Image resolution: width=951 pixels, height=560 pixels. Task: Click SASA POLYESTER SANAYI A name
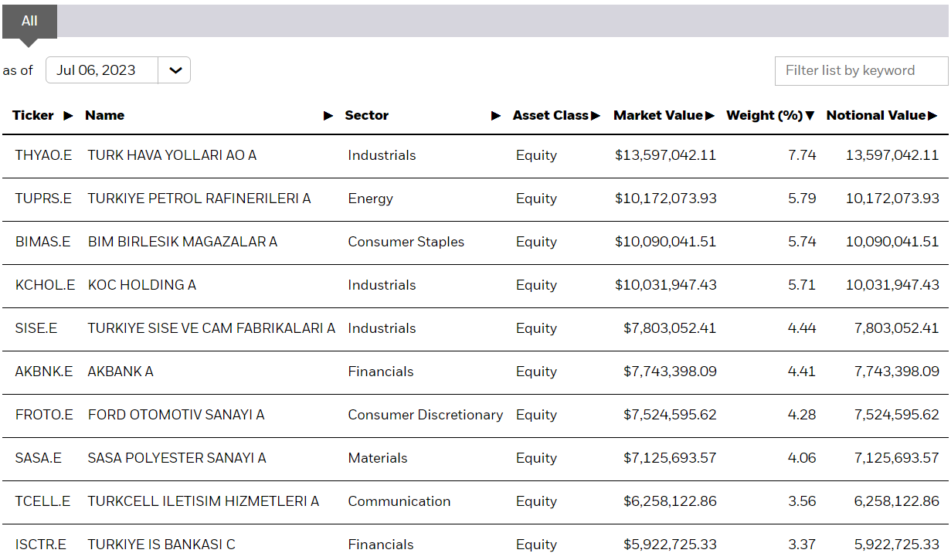177,458
